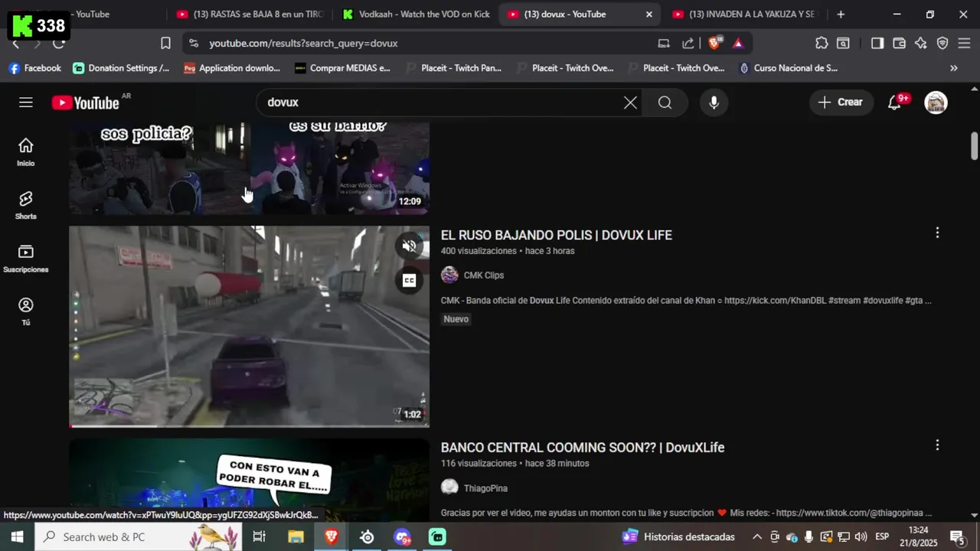Open Comprar MEDIAS bookmark
980x551 pixels.
click(x=342, y=68)
